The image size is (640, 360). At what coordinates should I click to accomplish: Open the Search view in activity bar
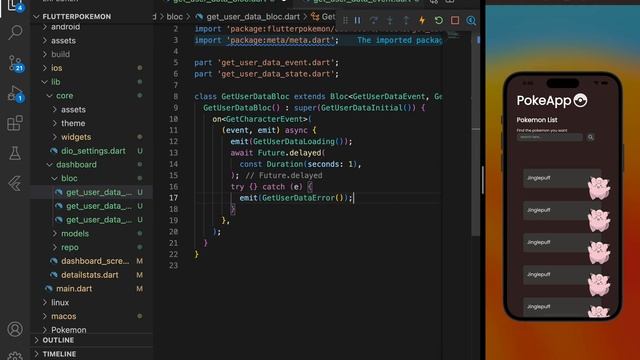15,32
